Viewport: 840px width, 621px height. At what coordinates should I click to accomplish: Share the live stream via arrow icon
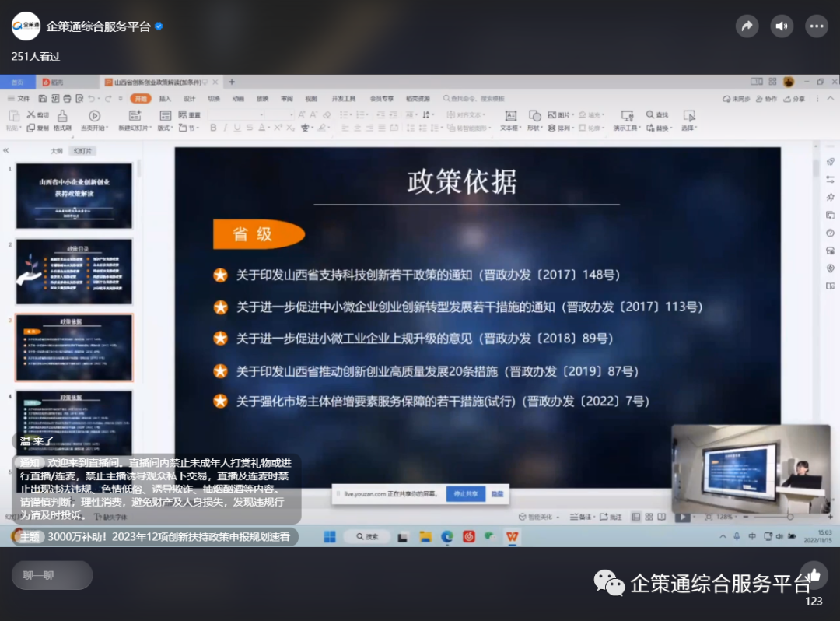pyautogui.click(x=747, y=26)
